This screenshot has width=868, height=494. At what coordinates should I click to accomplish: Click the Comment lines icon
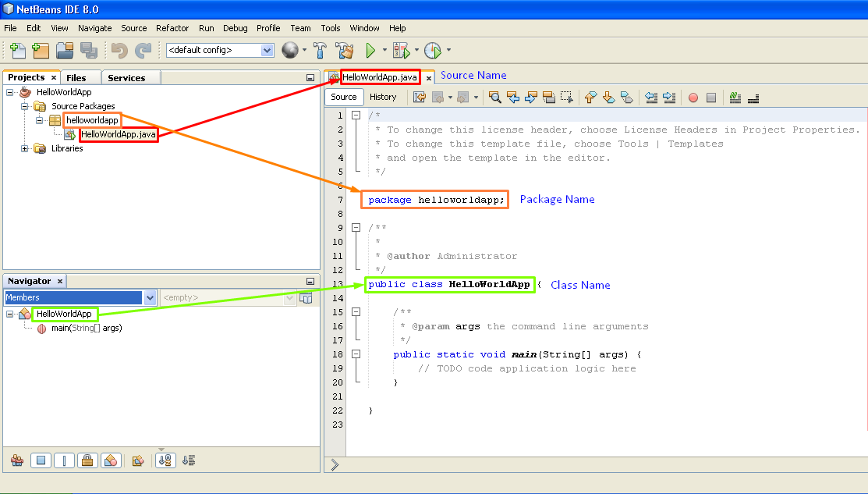coord(735,98)
